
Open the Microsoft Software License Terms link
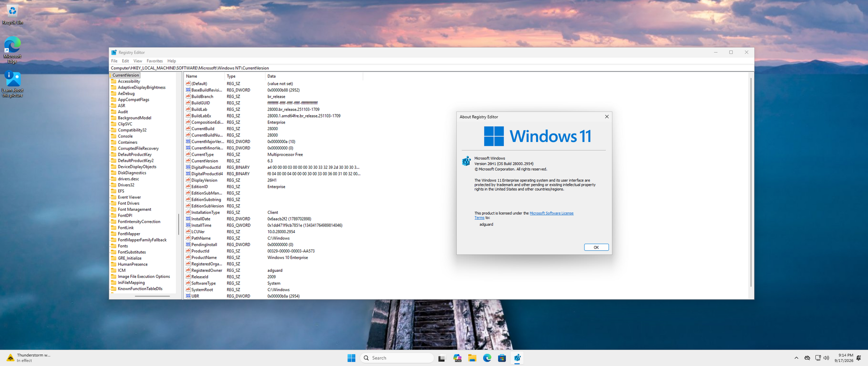(551, 213)
